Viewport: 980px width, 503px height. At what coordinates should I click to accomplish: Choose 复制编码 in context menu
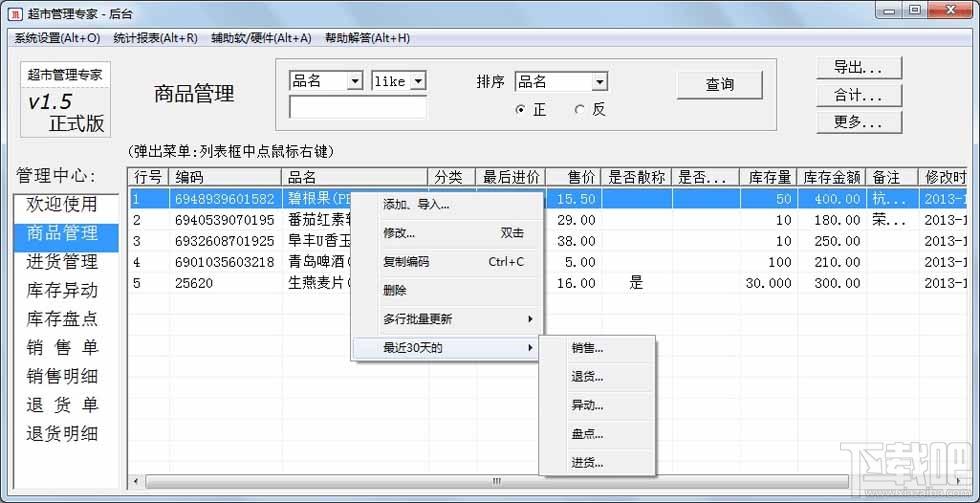[x=447, y=262]
